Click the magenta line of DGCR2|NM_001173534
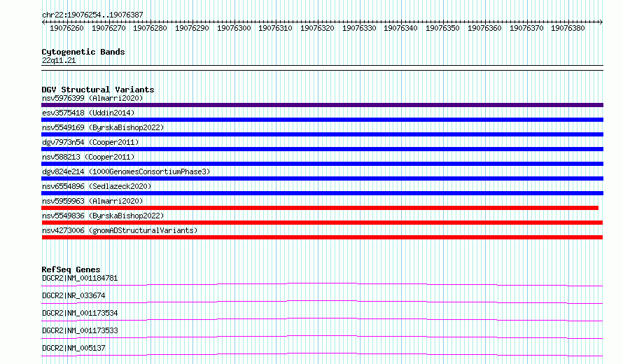The image size is (623, 364). [x=322, y=318]
